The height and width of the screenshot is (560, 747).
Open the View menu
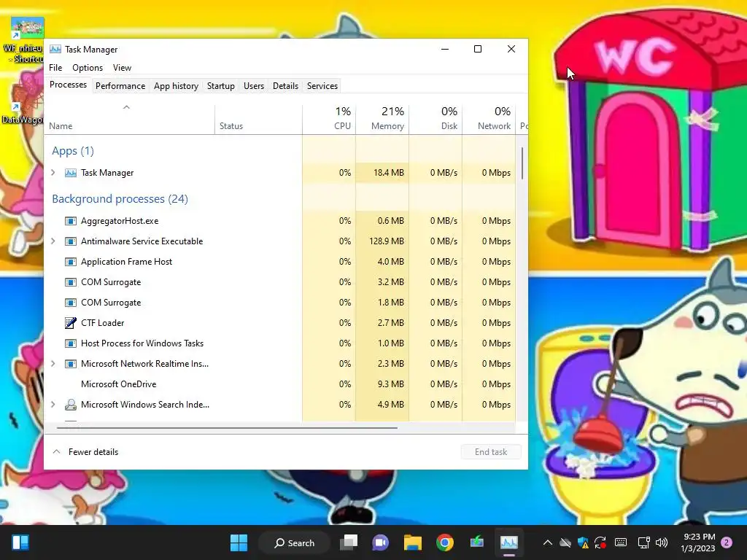tap(122, 68)
